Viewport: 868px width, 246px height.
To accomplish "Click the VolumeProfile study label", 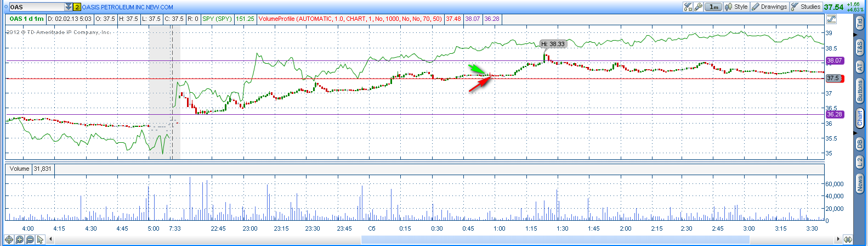I will pos(350,19).
